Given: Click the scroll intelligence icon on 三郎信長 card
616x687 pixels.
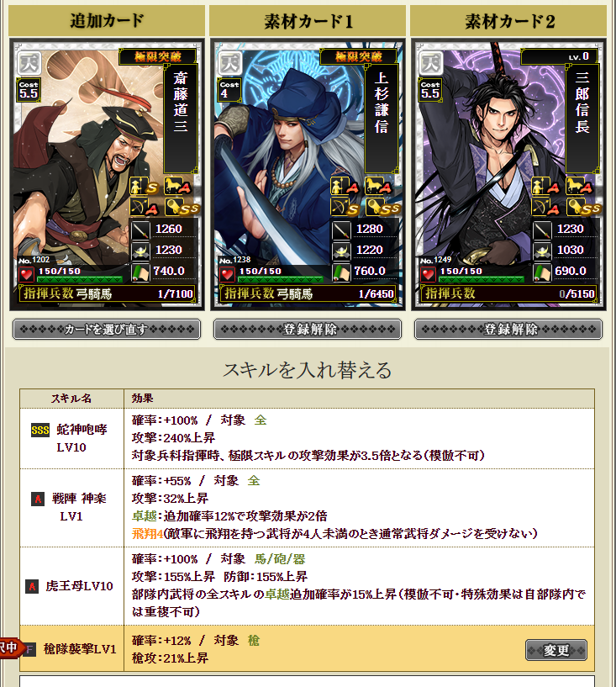Looking at the screenshot, I should click(x=542, y=272).
